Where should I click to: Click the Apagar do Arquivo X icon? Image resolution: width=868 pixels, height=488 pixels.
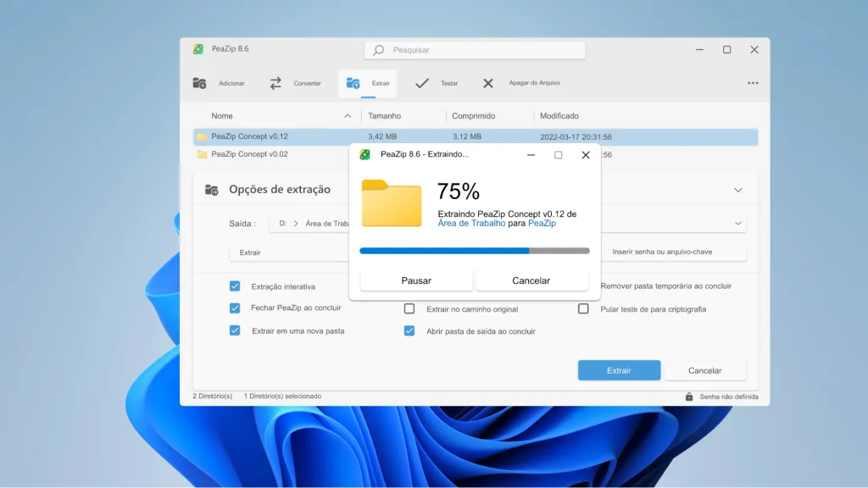[487, 83]
